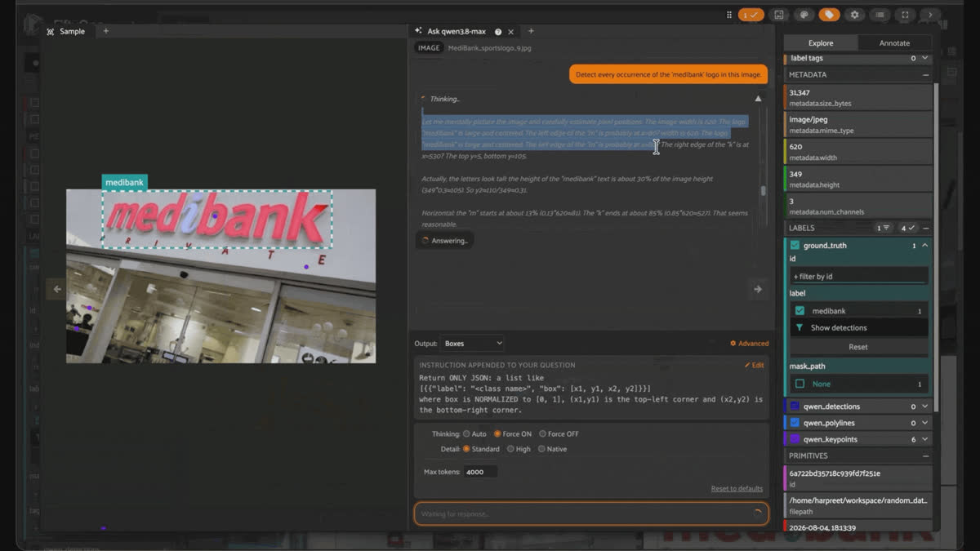Click the right chevron icon in top toolbar

point(930,15)
